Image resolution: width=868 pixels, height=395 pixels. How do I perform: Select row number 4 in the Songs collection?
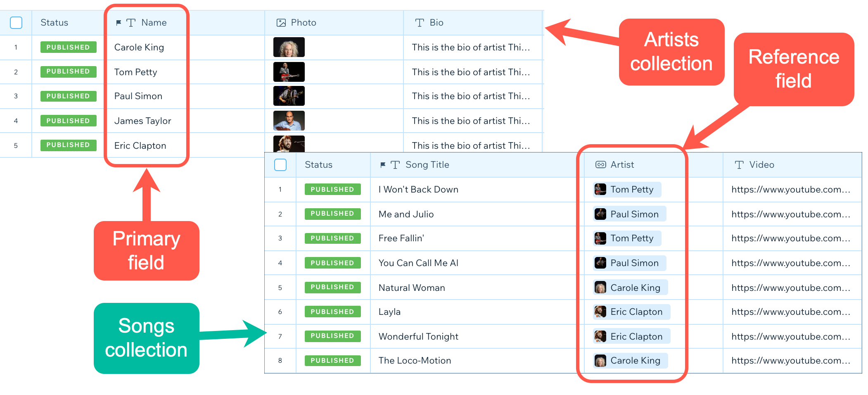tap(280, 263)
